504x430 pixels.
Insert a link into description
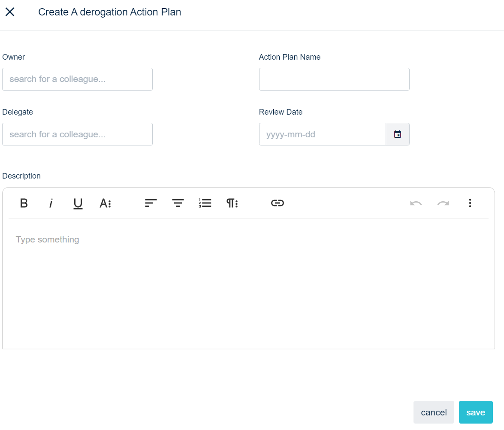coord(278,203)
